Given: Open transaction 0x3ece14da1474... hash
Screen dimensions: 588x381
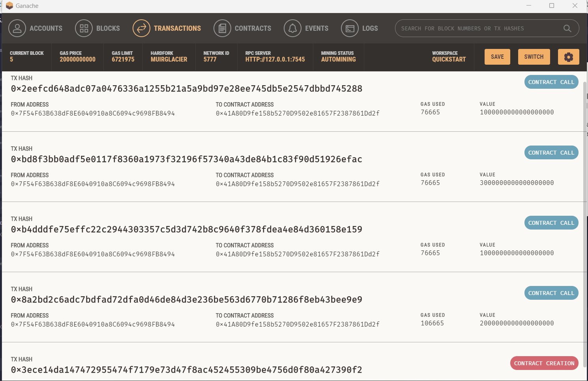Looking at the screenshot, I should [187, 370].
